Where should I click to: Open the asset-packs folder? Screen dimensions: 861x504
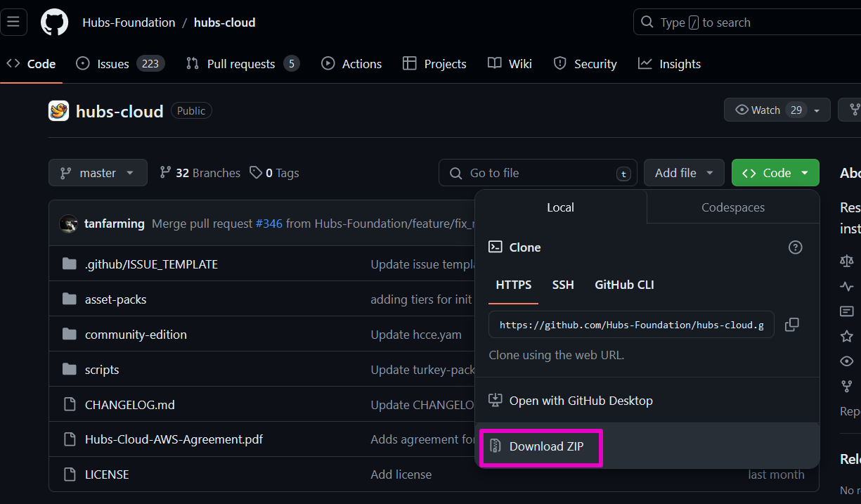pos(116,299)
